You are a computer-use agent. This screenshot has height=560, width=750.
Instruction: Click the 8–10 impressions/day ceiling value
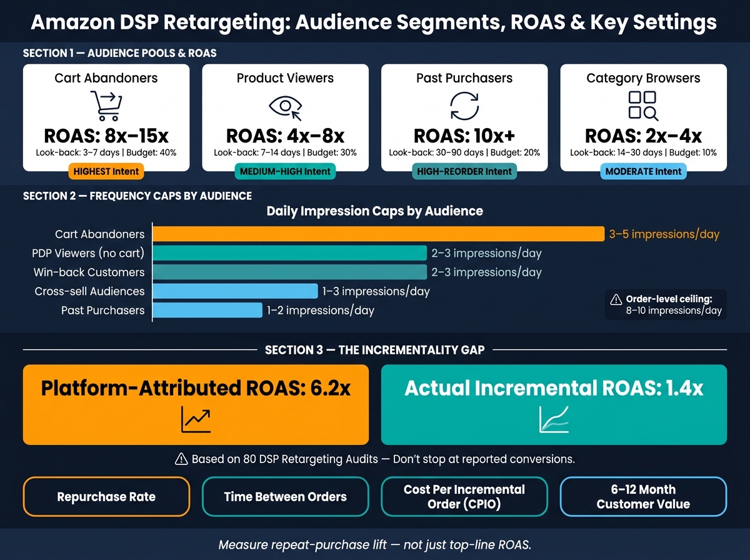pyautogui.click(x=674, y=311)
